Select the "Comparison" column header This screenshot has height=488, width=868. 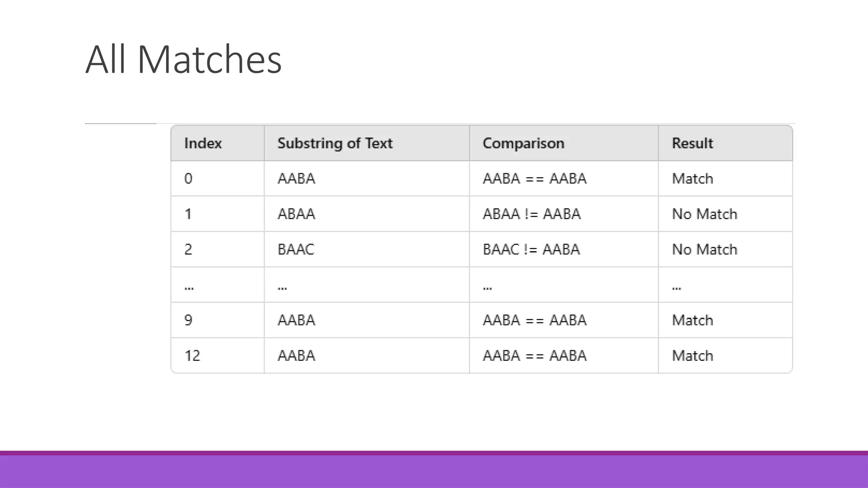523,143
